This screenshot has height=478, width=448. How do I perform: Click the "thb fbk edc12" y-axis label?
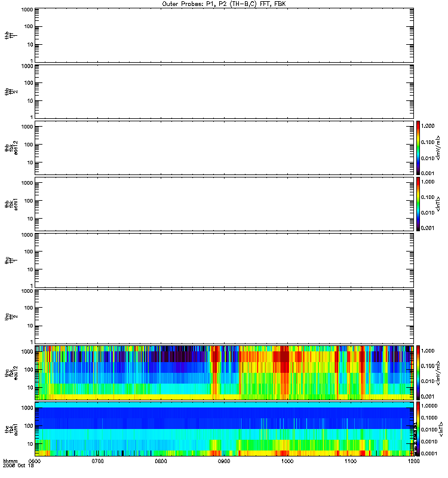[x=11, y=148]
